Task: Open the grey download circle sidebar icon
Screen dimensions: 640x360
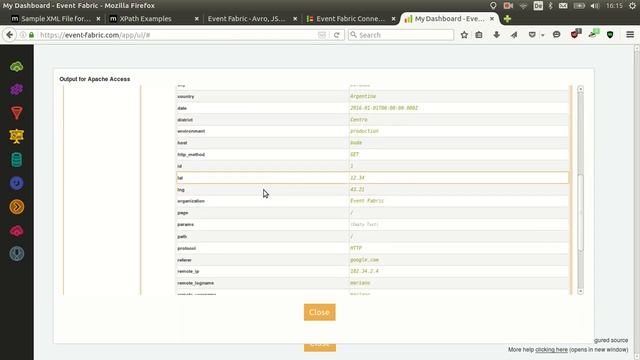Action: (x=17, y=254)
